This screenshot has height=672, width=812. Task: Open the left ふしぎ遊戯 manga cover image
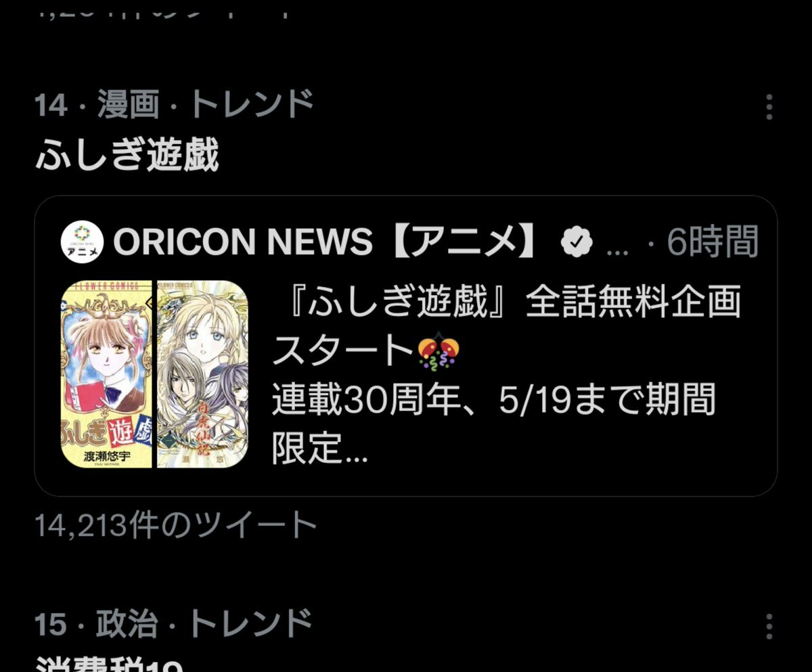[107, 374]
